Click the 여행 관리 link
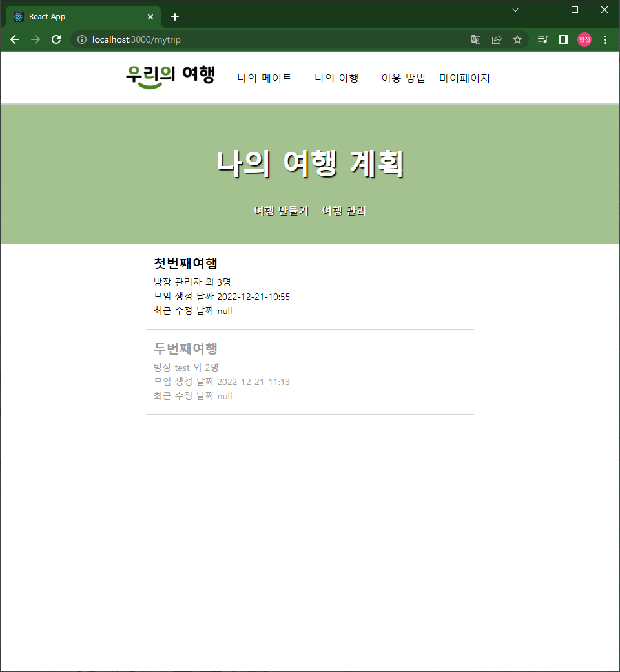The width and height of the screenshot is (620, 672). (x=344, y=211)
